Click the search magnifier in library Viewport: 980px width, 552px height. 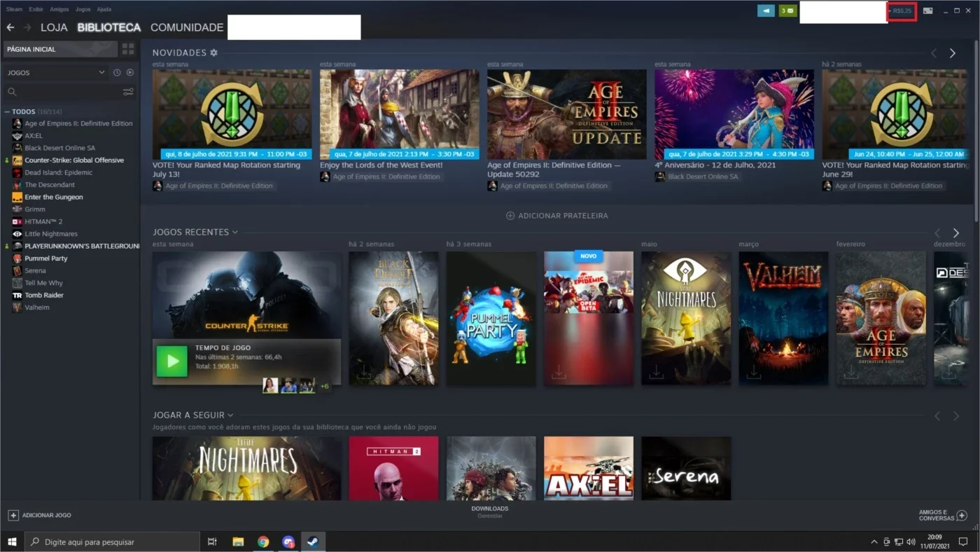(x=12, y=92)
